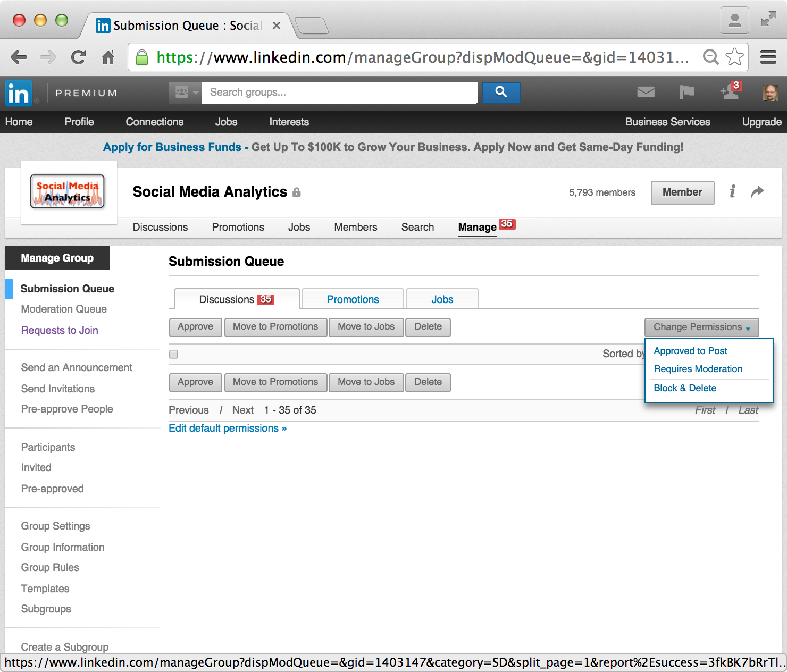787x672 pixels.
Task: Click the Chrome user profile icon
Action: click(x=735, y=20)
